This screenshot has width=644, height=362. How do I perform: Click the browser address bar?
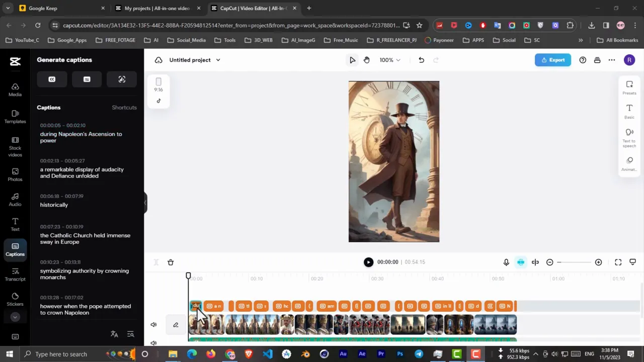pyautogui.click(x=231, y=25)
